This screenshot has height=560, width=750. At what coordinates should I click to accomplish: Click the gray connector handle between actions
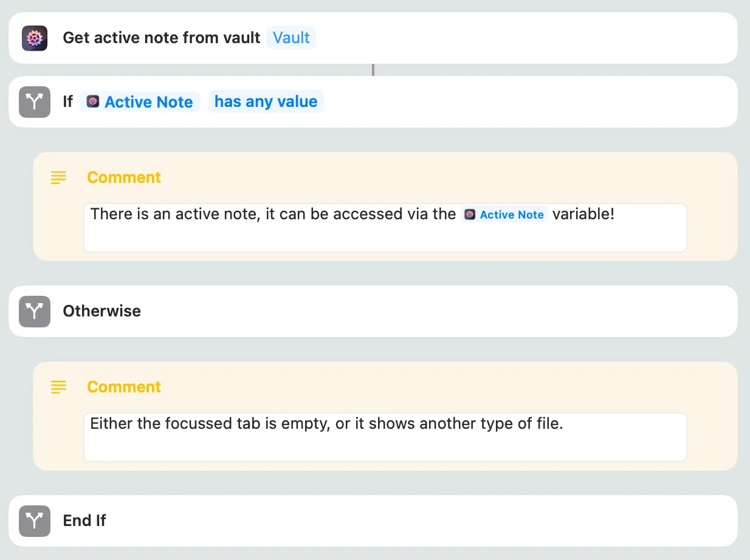tap(373, 70)
